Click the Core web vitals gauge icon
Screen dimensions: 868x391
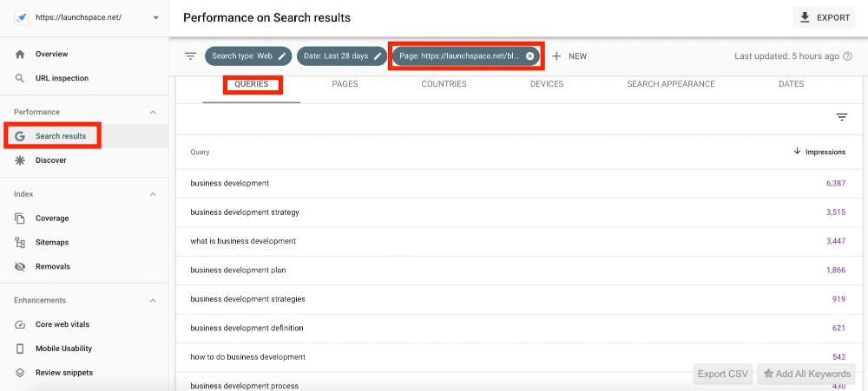(x=20, y=324)
